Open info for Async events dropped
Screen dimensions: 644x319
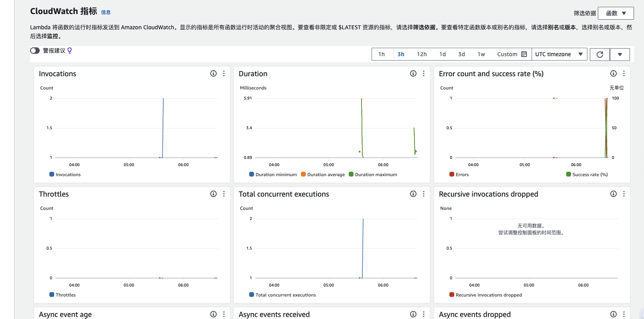point(614,314)
